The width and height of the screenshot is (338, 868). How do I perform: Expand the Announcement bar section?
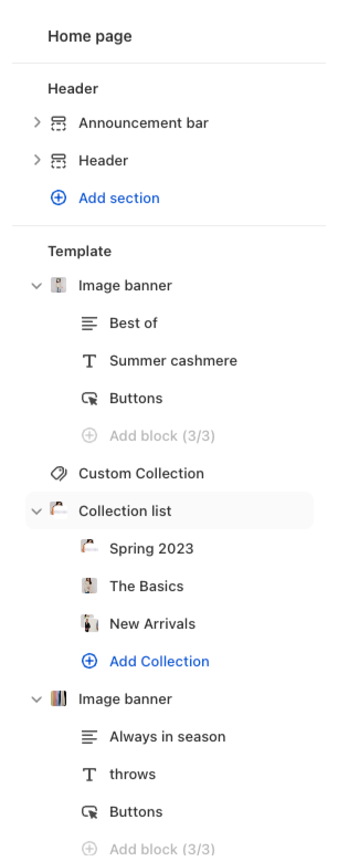coord(37,123)
